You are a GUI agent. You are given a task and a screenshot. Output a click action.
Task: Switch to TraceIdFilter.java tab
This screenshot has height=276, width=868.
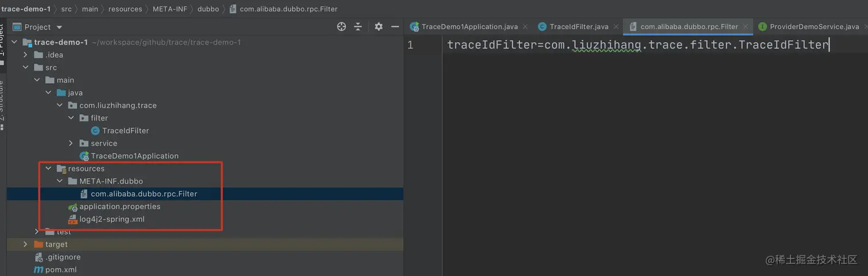tap(579, 26)
